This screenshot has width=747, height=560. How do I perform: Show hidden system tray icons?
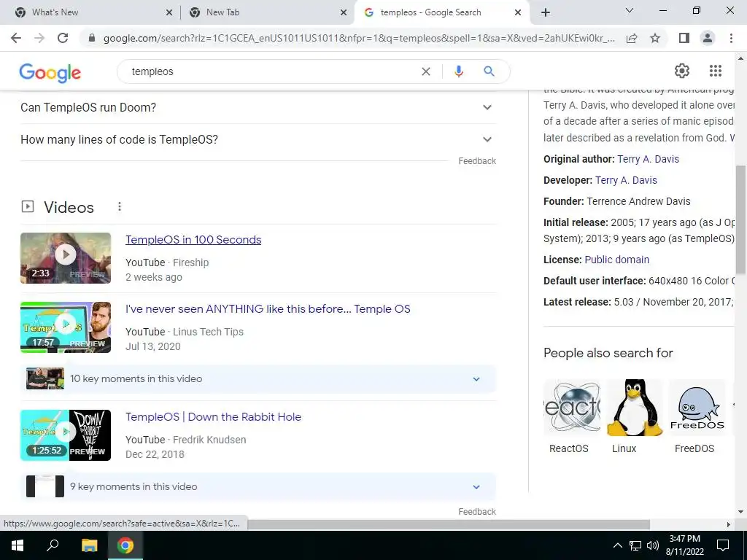[x=617, y=545]
